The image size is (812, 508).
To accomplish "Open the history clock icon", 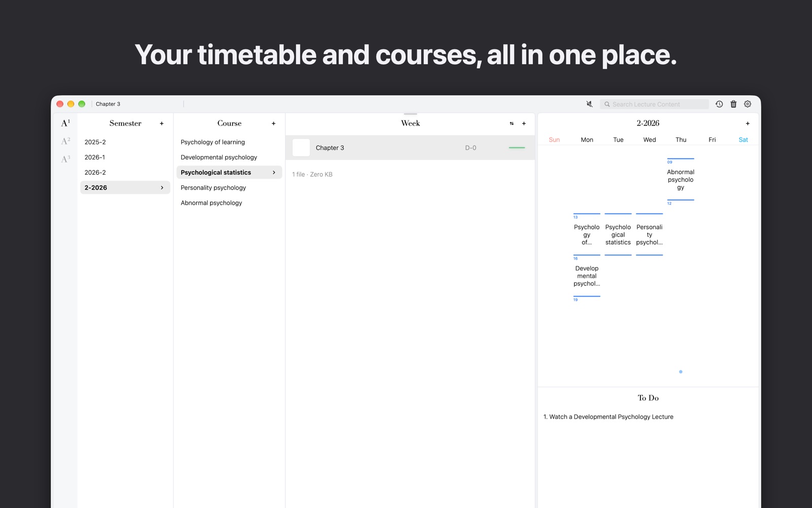I will [719, 104].
